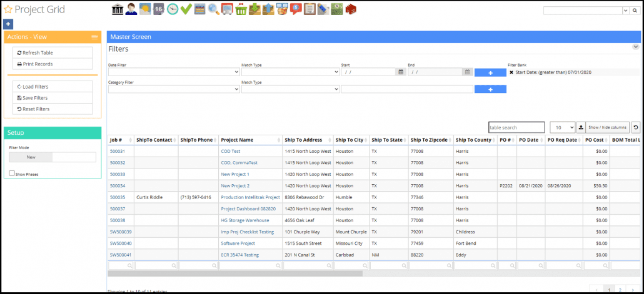Favorite Project Grid with the star icon

point(8,10)
